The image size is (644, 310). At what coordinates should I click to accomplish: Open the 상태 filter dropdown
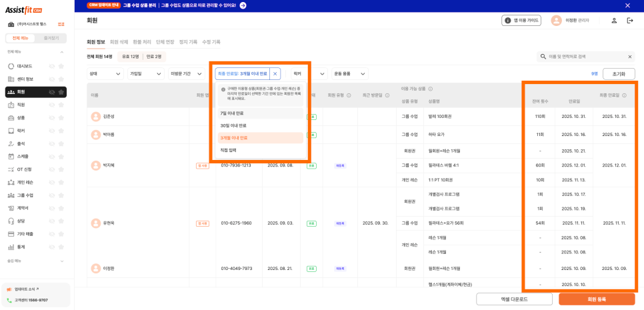click(x=105, y=73)
